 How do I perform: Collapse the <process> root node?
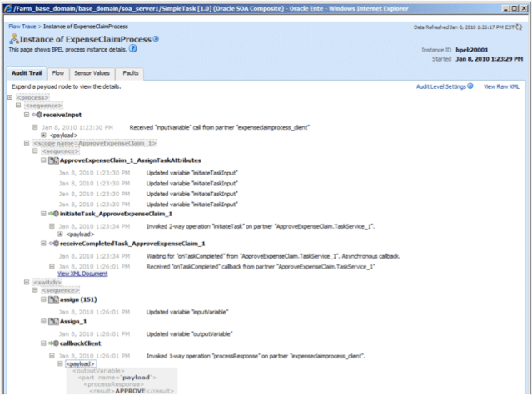(10, 96)
